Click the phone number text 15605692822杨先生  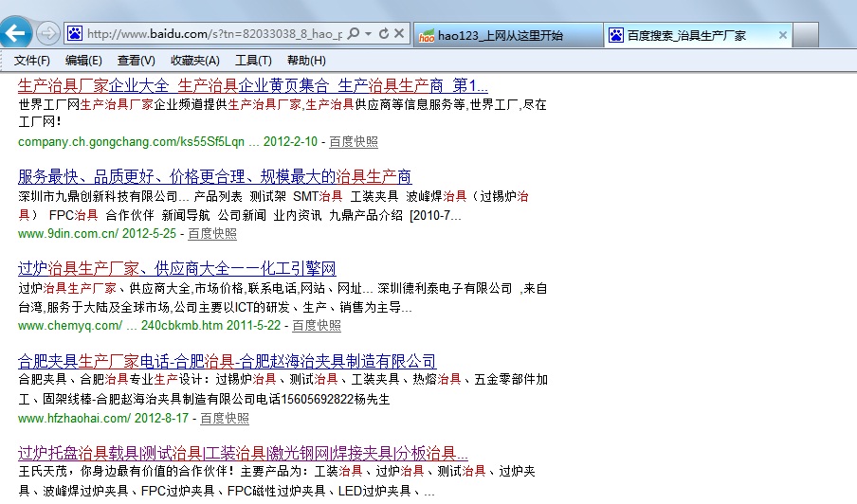pos(335,400)
